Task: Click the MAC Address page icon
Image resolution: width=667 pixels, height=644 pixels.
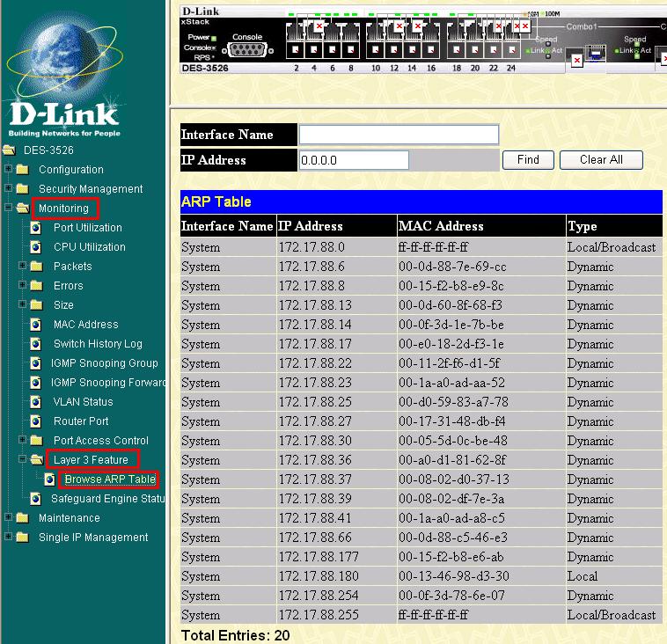Action: point(36,325)
